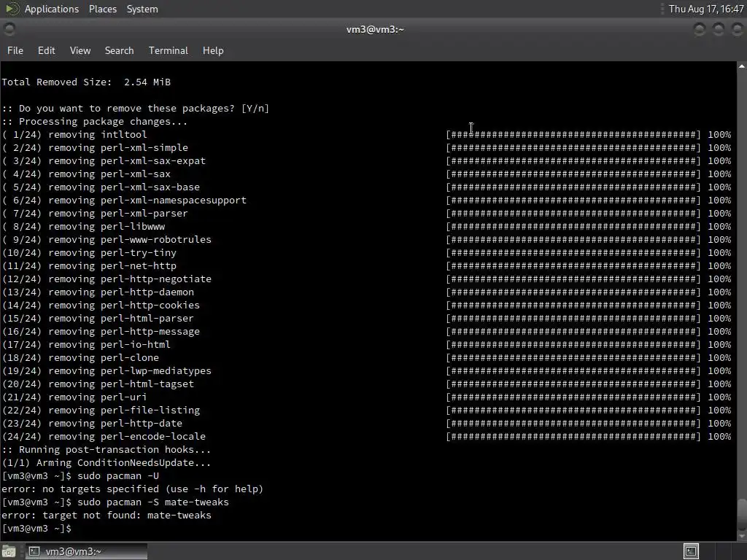The width and height of the screenshot is (747, 560).
Task: Click the workspace switcher icon in bottom panel
Action: click(x=691, y=551)
